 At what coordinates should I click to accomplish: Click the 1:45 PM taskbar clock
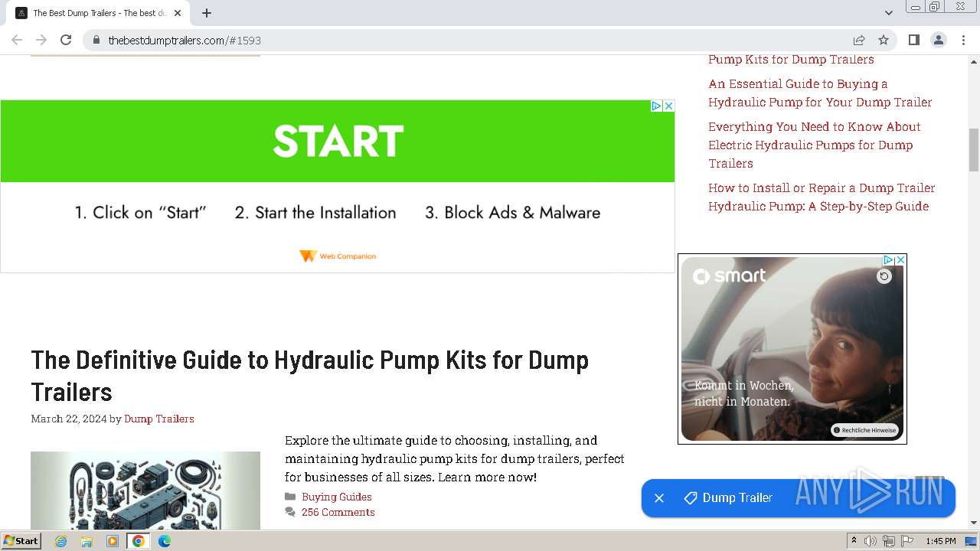[940, 541]
